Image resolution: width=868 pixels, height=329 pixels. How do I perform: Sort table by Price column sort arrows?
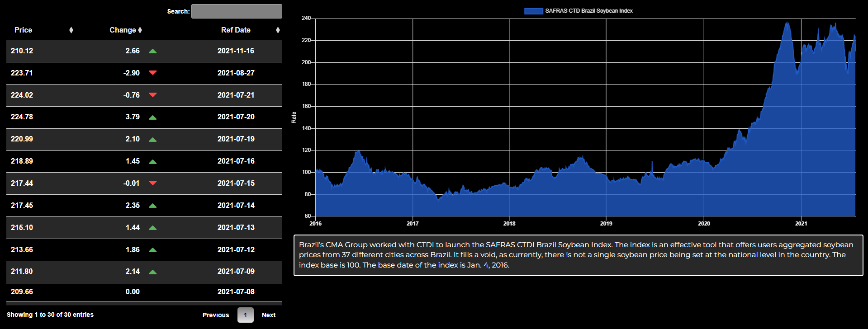point(71,30)
